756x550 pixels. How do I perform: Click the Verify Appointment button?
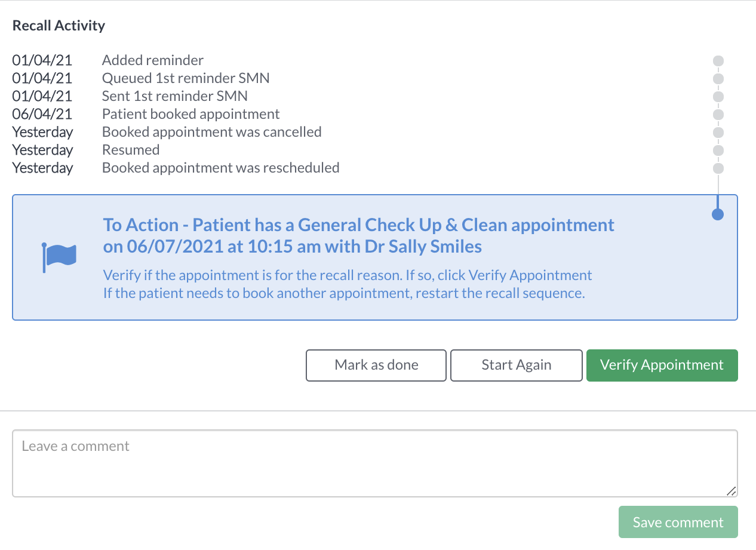[x=662, y=365]
